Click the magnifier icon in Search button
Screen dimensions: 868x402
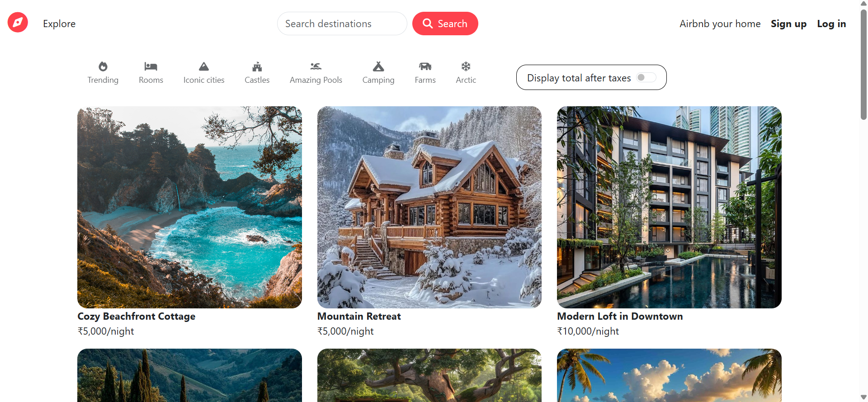pyautogui.click(x=428, y=23)
